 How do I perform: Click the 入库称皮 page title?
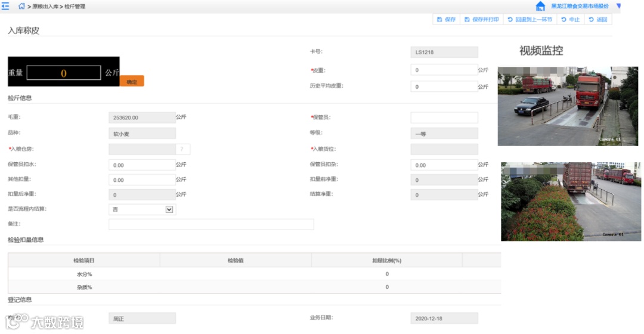pos(23,30)
